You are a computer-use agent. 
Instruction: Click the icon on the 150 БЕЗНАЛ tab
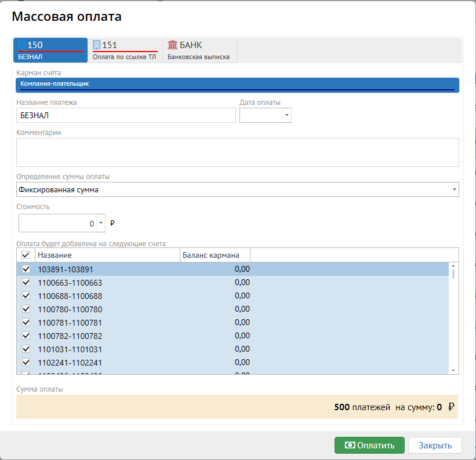tap(22, 45)
